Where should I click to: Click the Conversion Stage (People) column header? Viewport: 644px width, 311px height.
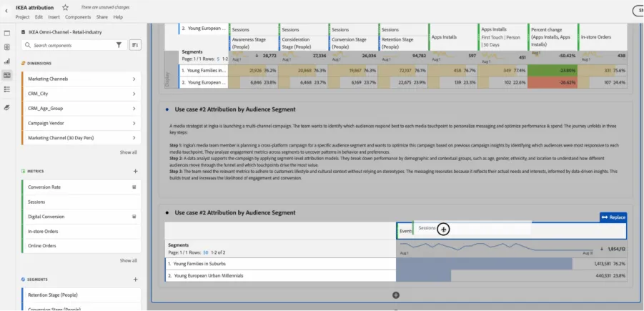pos(353,43)
